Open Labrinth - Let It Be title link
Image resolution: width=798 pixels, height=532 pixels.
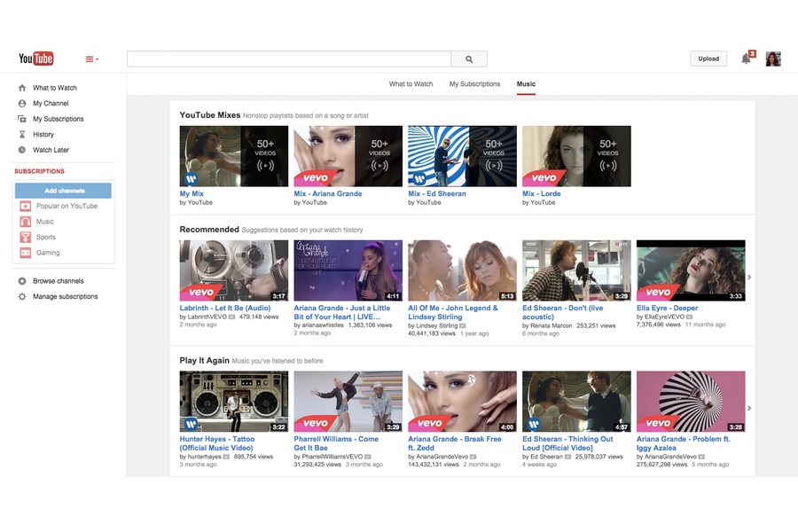pyautogui.click(x=225, y=308)
